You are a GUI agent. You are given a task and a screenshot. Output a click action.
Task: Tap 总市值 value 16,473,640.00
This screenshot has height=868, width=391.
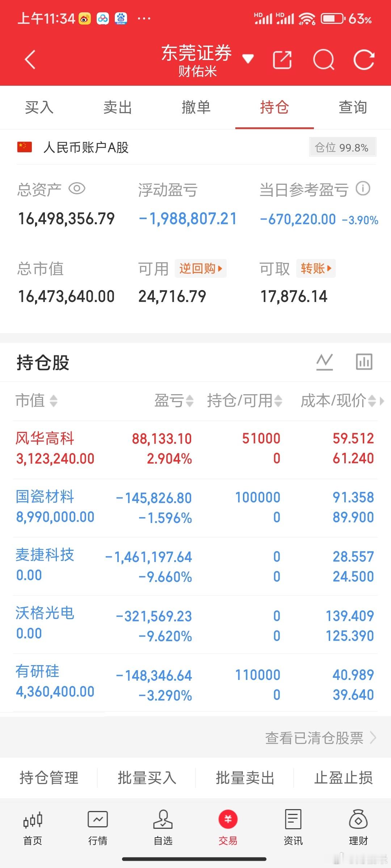[66, 297]
